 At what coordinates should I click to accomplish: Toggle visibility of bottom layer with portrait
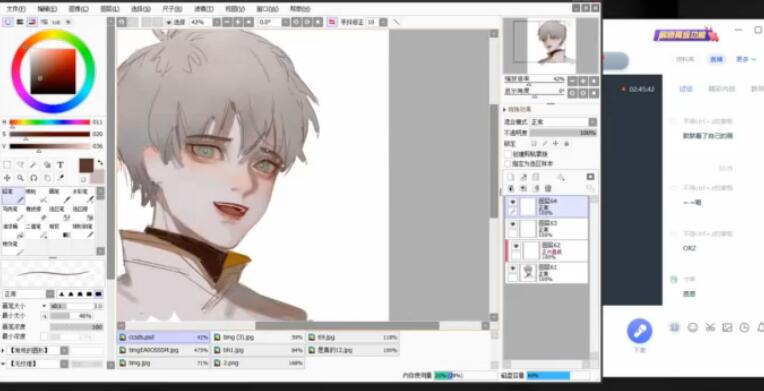point(513,268)
